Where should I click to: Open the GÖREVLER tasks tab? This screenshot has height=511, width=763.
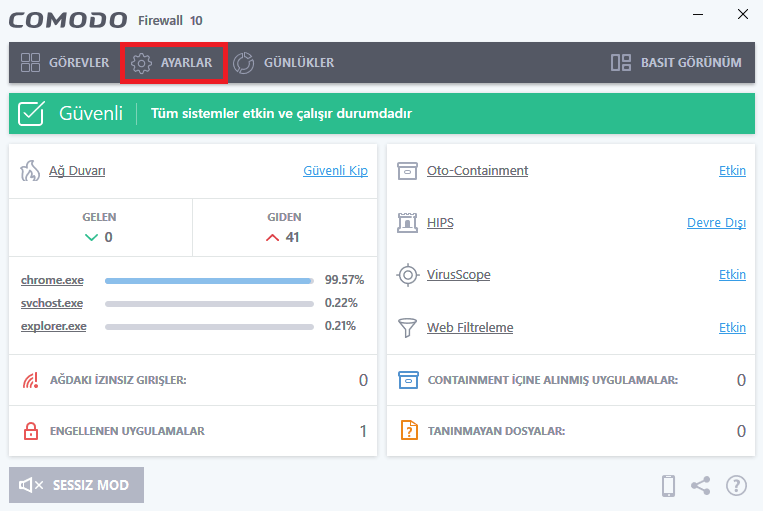pyautogui.click(x=65, y=63)
